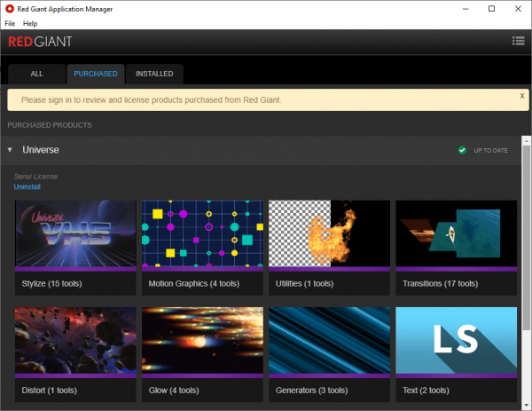Click the Red Giant logo
The height and width of the screenshot is (411, 532).
[40, 42]
